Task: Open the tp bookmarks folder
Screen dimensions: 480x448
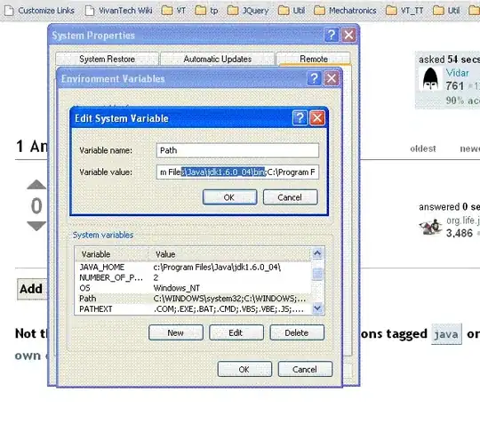Action: [x=206, y=11]
